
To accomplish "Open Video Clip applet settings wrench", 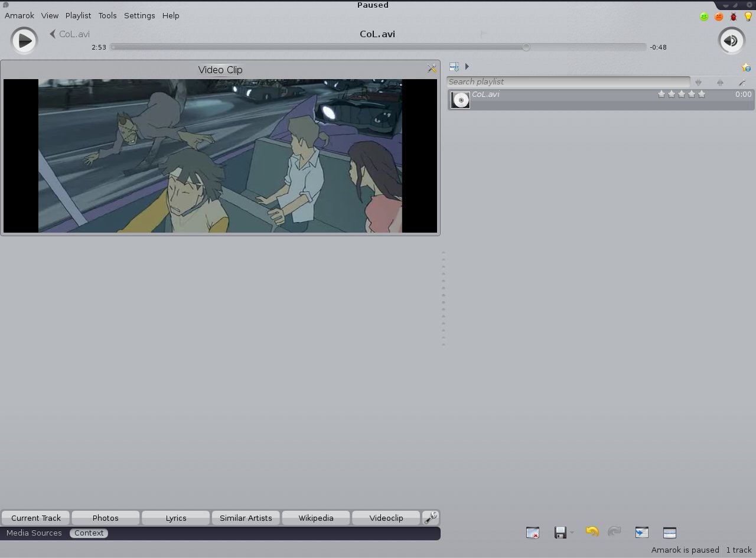I will pos(432,68).
